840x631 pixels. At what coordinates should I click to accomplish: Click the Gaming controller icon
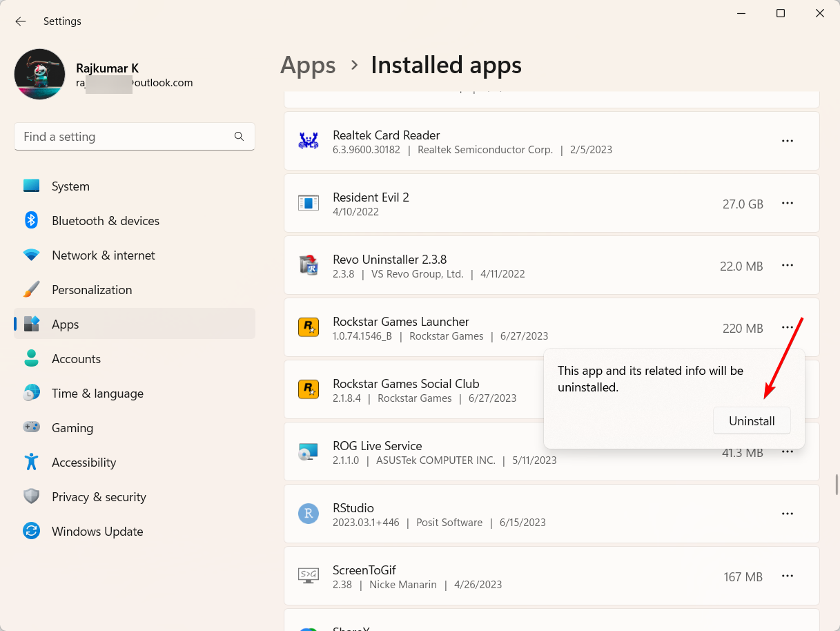tap(31, 427)
